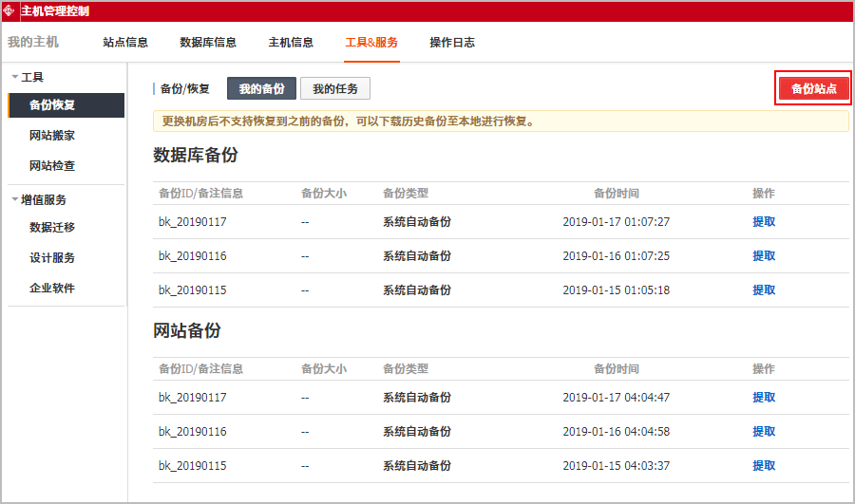This screenshot has height=504, width=855.
Task: Select 备份恢复 in the sidebar
Action: (x=66, y=105)
